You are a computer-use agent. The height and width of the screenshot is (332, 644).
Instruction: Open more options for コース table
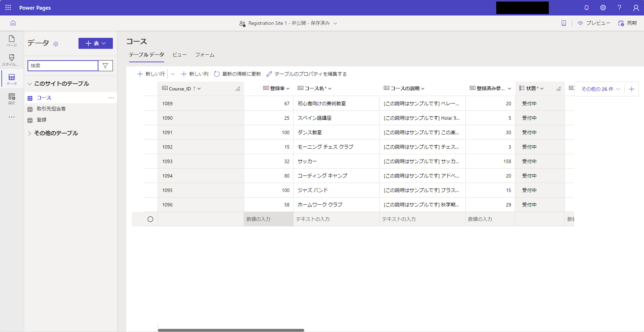click(111, 98)
